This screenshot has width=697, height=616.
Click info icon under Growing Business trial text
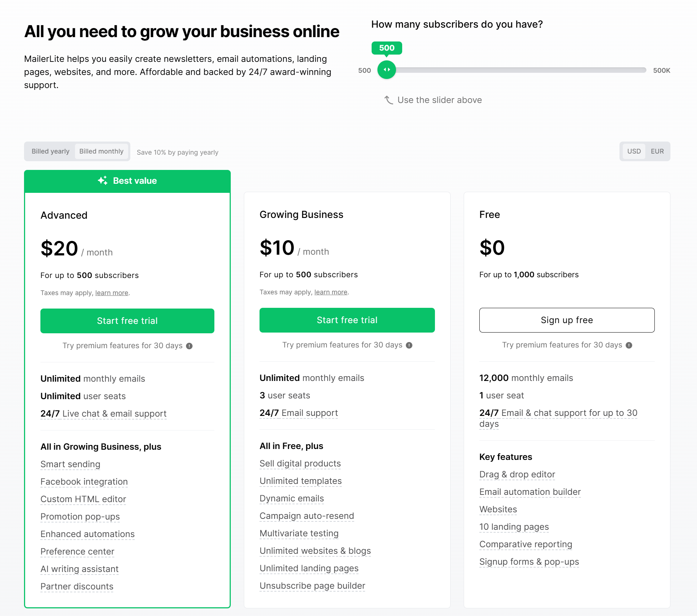409,345
